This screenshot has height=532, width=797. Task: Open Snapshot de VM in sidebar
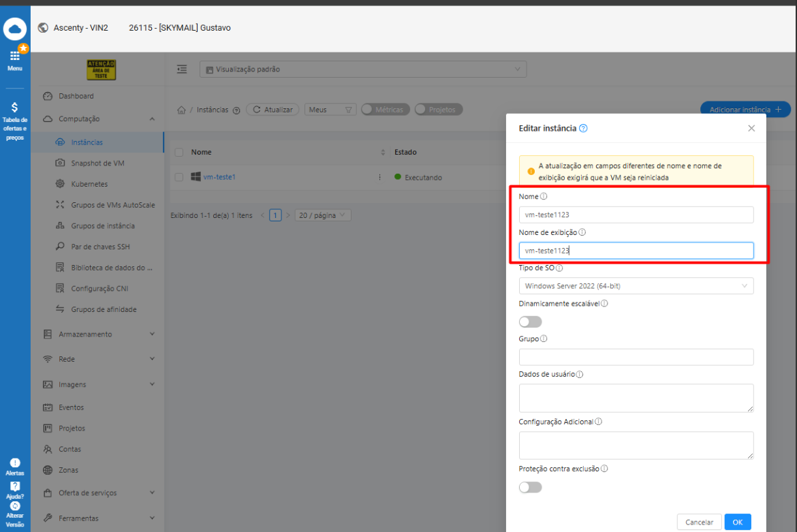[x=97, y=163]
